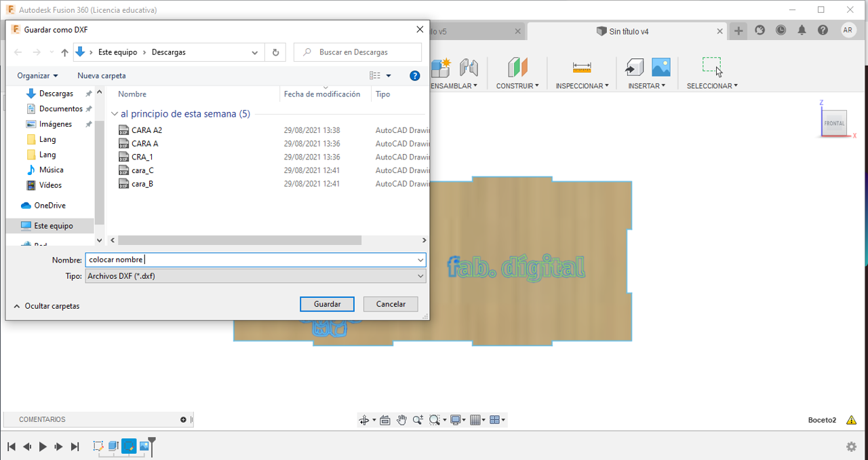Click the FRONTAL face of the view cube
The image size is (868, 460).
pyautogui.click(x=834, y=123)
